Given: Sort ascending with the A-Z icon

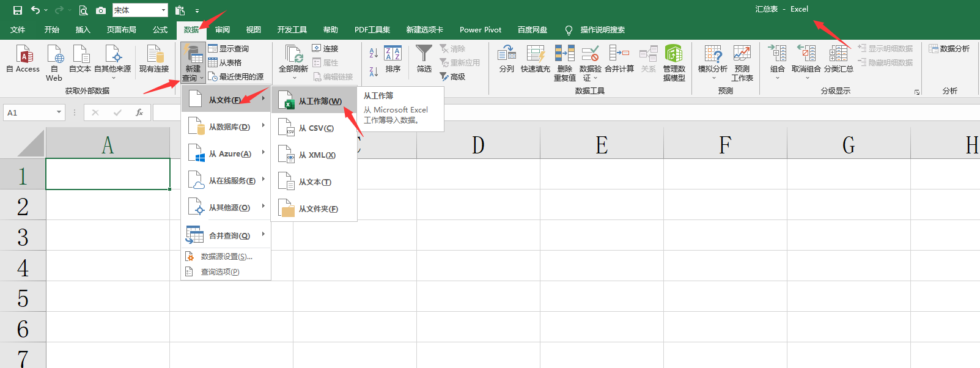Looking at the screenshot, I should click(x=374, y=53).
